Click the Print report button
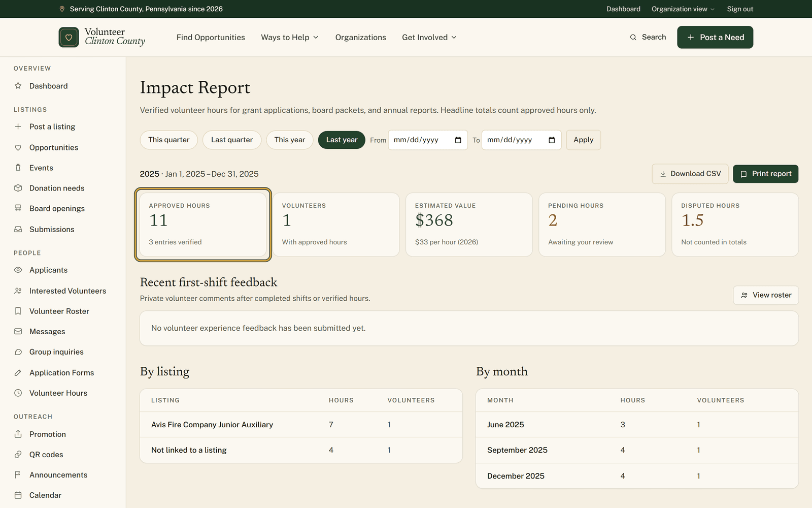The height and width of the screenshot is (508, 812). point(766,174)
